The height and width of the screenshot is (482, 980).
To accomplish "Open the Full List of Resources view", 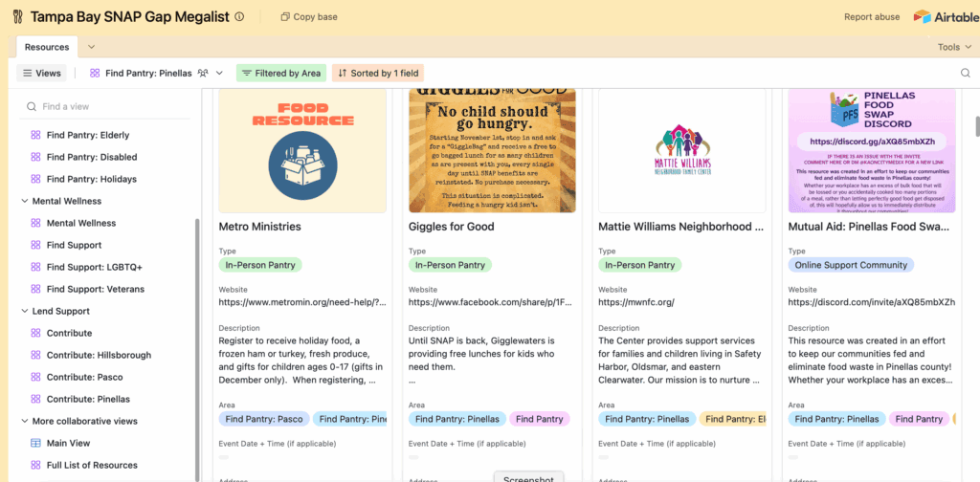I will pyautogui.click(x=92, y=465).
